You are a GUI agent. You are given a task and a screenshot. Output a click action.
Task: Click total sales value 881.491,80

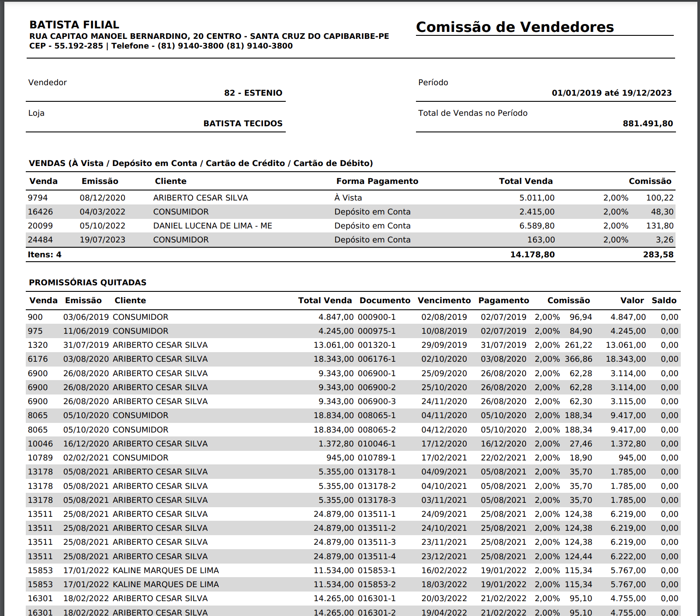click(648, 124)
